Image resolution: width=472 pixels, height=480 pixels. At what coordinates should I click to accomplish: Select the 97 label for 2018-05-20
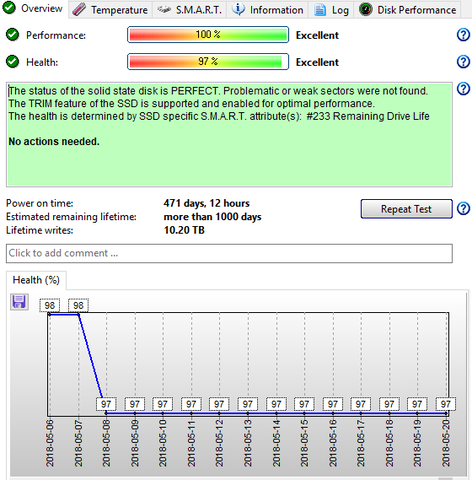[446, 404]
